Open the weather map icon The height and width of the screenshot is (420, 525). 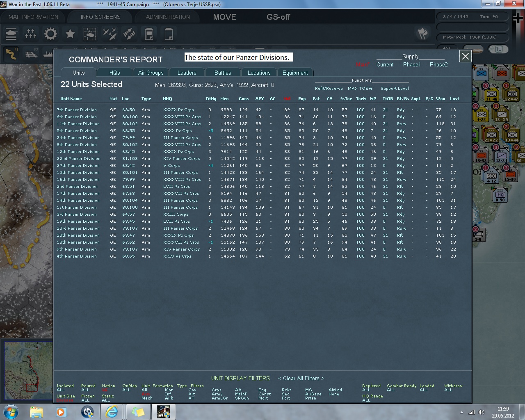click(90, 34)
